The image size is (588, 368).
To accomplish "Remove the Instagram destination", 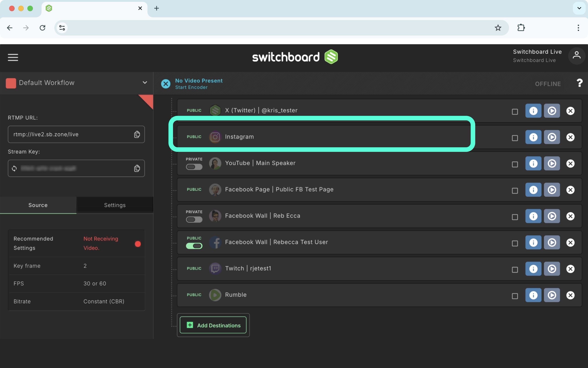I will tap(570, 137).
